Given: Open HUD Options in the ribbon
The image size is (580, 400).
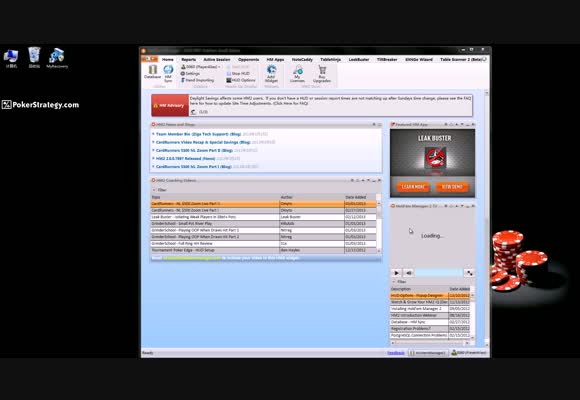Looking at the screenshot, I should coord(241,80).
